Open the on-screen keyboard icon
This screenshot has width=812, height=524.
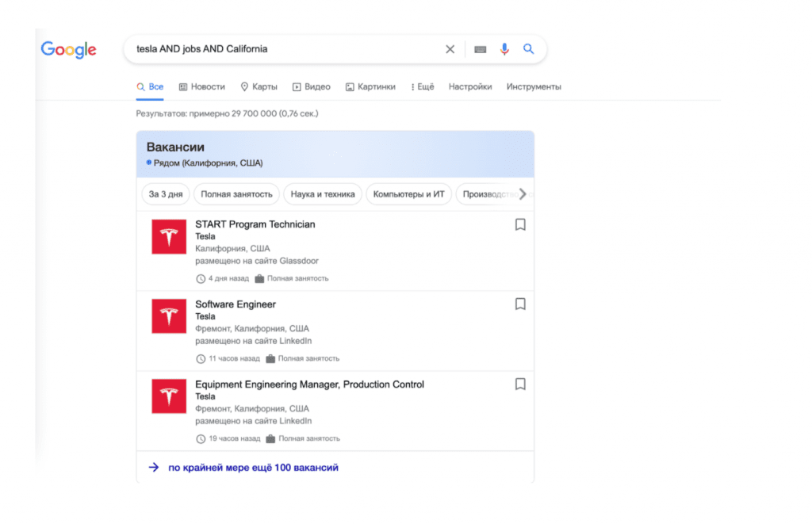(480, 49)
